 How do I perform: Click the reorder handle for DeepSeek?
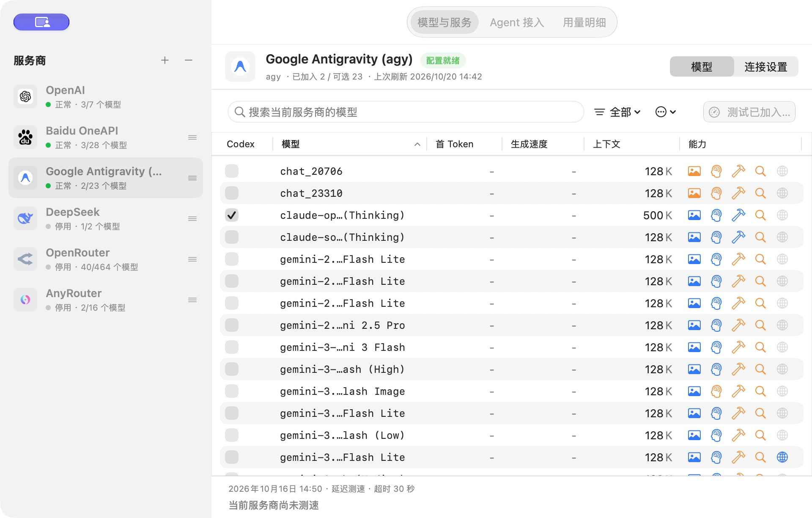[192, 219]
